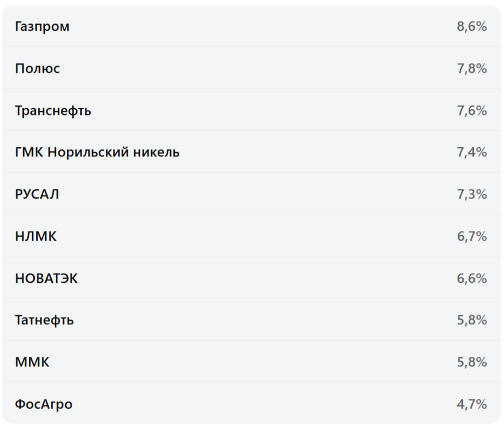Click the 5,8% share beside ММК
Viewport: 504px width, 426px height.
472,362
